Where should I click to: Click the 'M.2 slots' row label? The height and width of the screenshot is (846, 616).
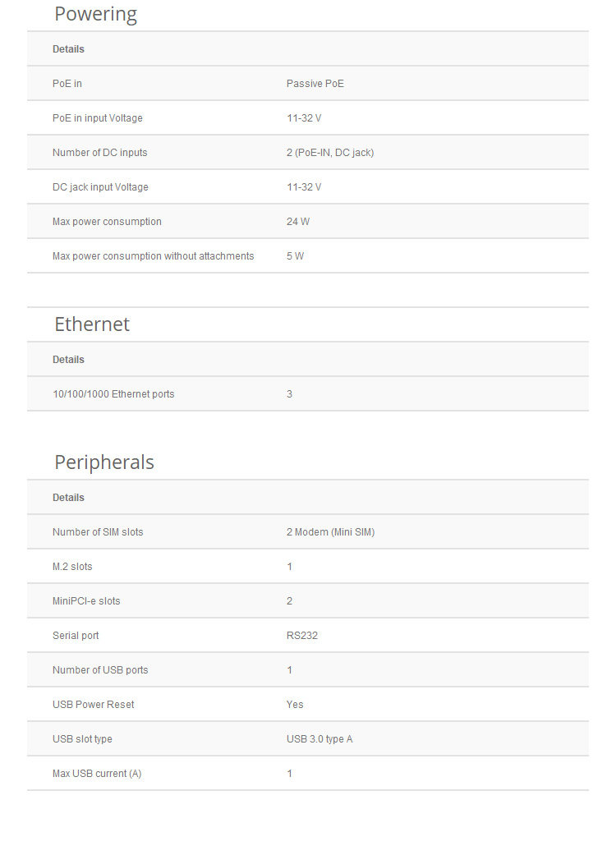pos(72,567)
